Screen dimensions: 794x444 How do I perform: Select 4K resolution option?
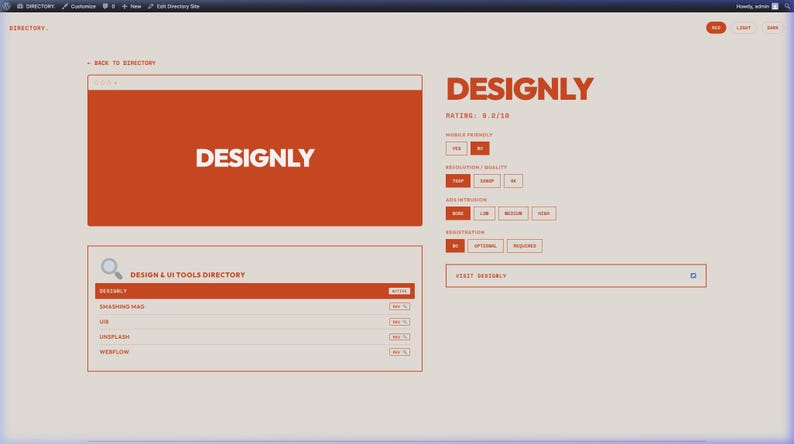coord(513,181)
